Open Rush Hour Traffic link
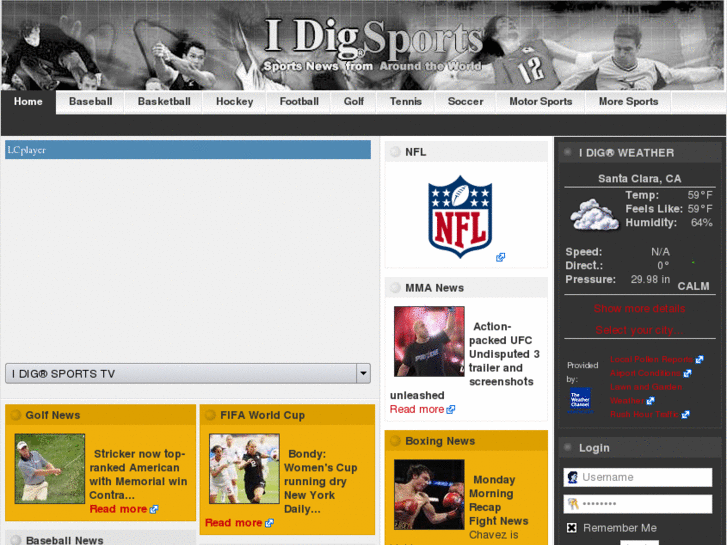Screen dimensions: 727x545 click(644, 414)
